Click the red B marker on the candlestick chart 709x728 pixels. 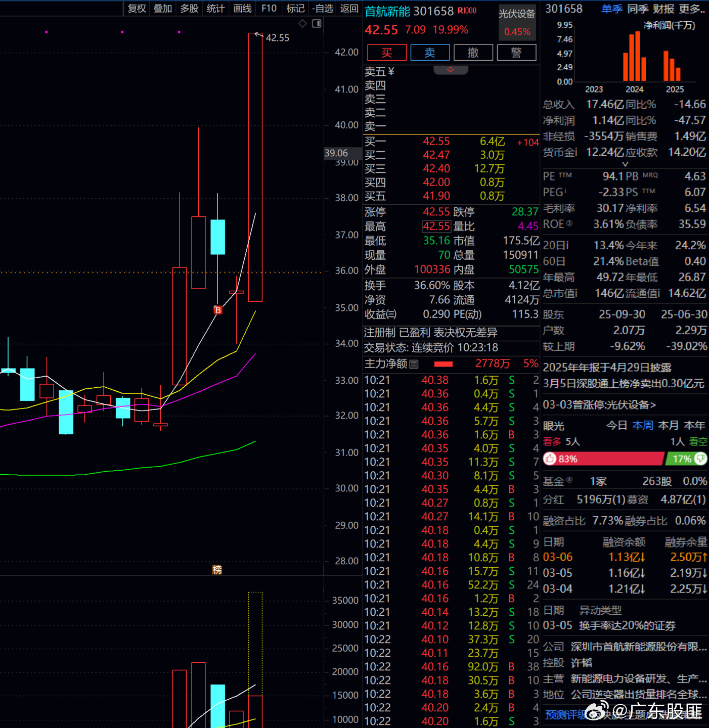[218, 310]
